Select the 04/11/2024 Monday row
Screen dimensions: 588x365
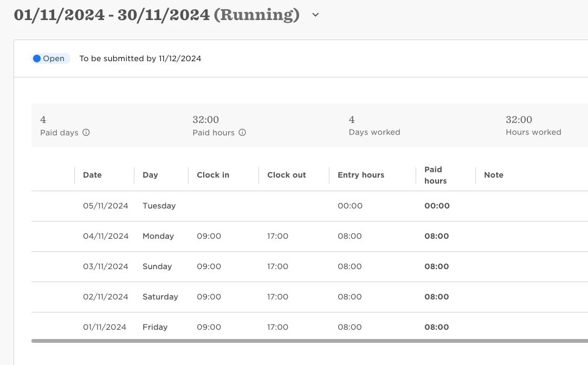coord(310,236)
